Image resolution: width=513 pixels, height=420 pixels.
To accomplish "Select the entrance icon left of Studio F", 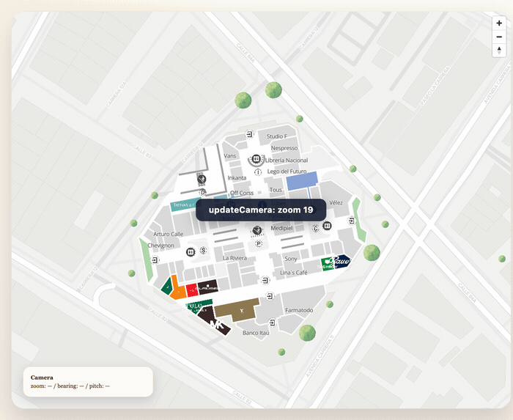I will pos(249,134).
